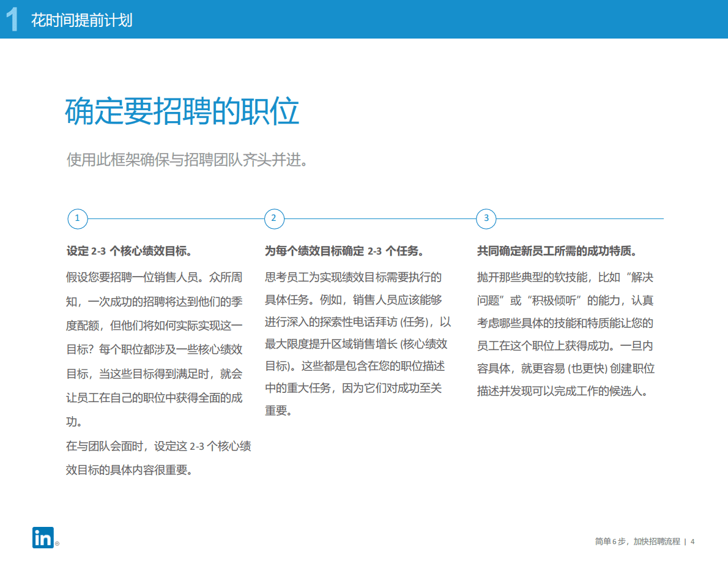Toggle step 1 circle selection state
The width and height of the screenshot is (728, 563).
click(x=77, y=218)
